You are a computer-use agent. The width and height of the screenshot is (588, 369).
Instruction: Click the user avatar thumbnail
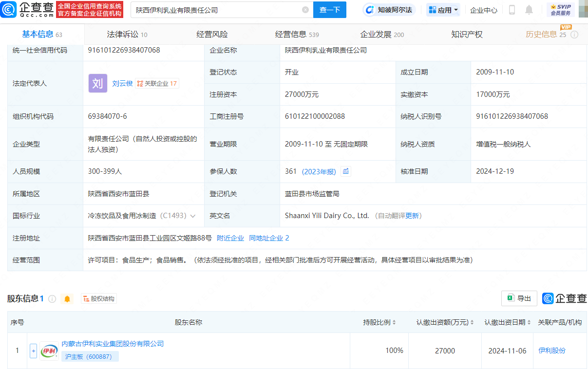click(583, 10)
